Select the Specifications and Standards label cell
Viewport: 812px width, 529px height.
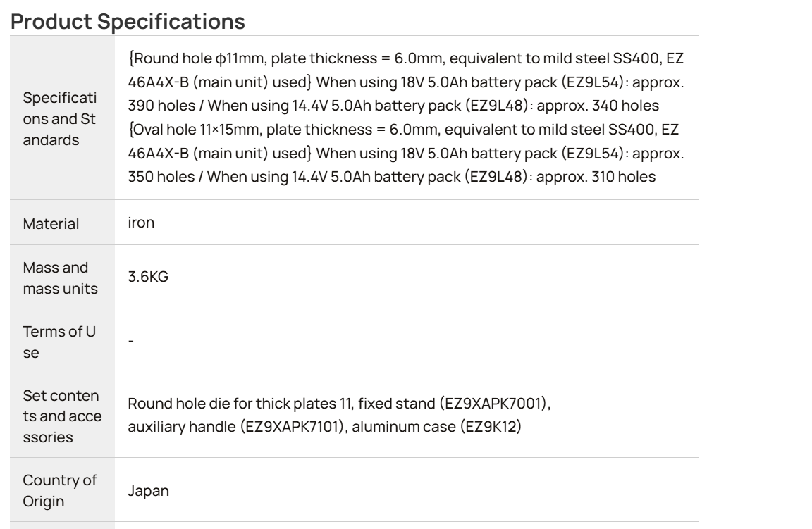tap(61, 118)
